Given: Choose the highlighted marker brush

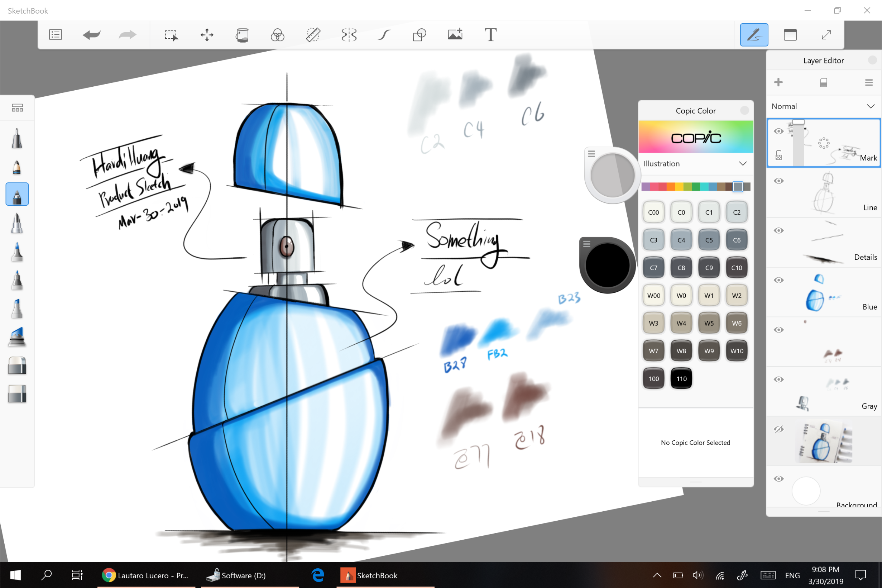Looking at the screenshot, I should click(x=17, y=194).
